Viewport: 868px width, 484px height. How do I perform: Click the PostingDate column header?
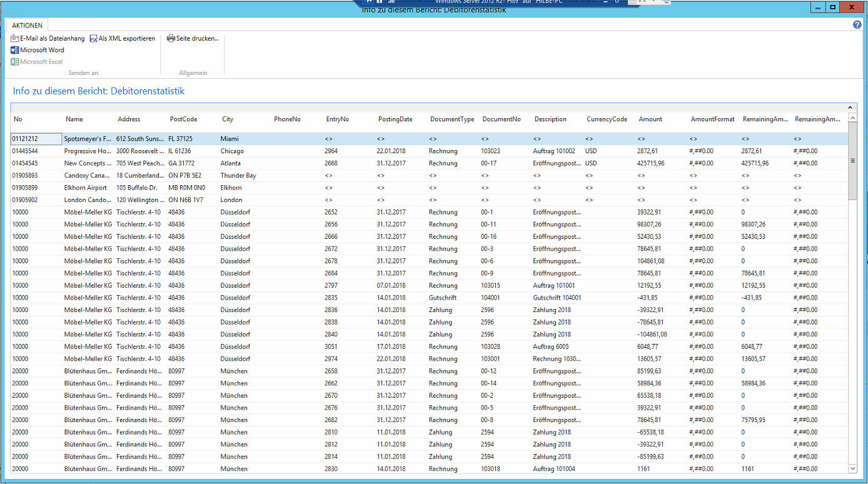point(395,119)
